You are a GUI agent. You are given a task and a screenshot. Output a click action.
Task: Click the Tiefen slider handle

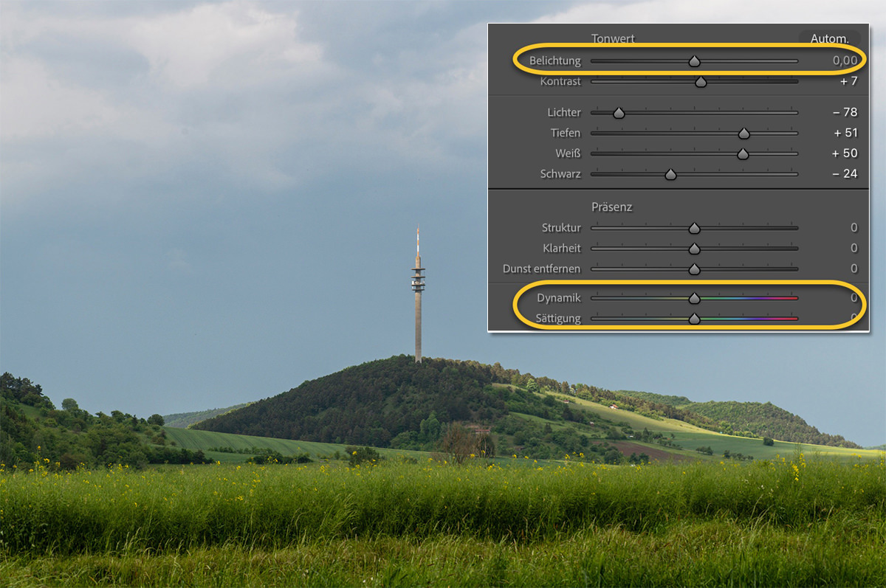coord(744,134)
